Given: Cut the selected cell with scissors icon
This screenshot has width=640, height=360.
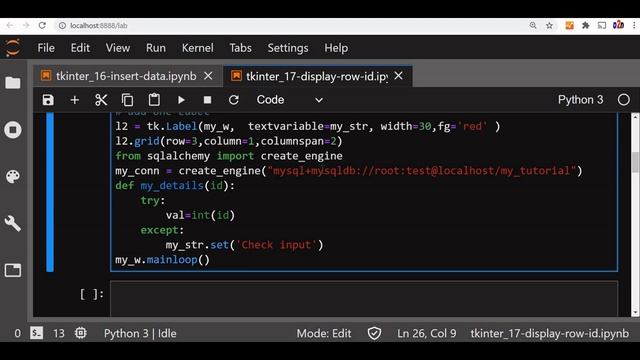Looking at the screenshot, I should pos(101,100).
